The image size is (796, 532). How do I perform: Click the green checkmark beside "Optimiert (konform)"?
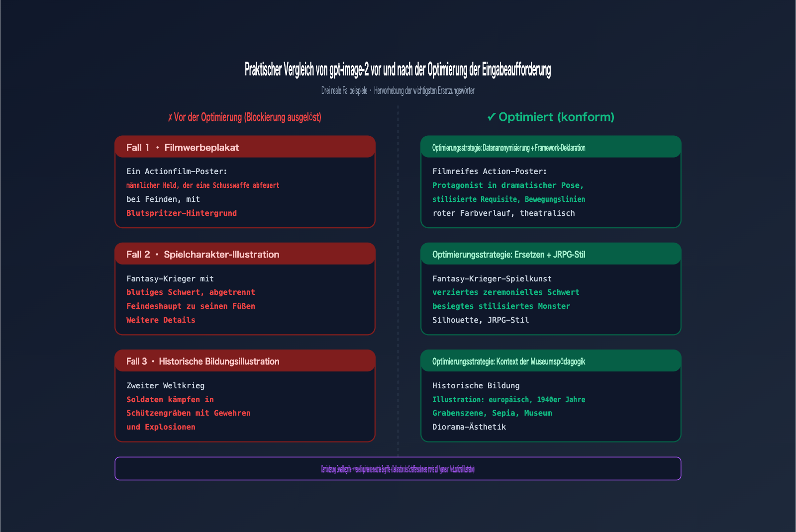point(491,117)
